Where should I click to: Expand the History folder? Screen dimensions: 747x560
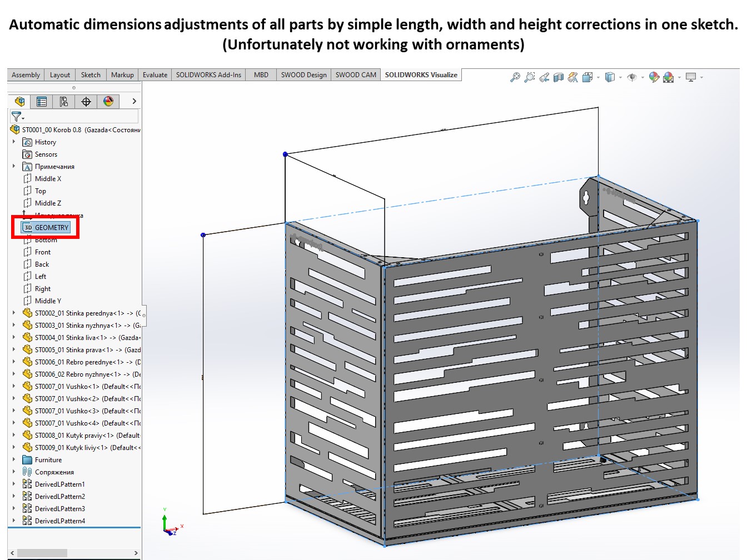click(x=14, y=142)
